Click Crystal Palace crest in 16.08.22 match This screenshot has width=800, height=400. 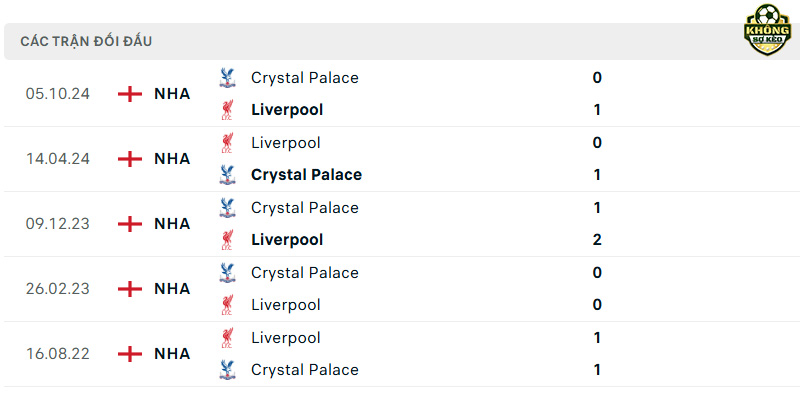227,369
